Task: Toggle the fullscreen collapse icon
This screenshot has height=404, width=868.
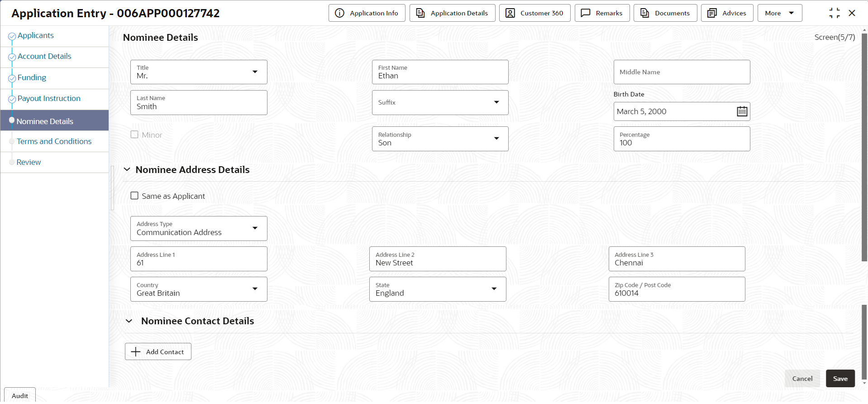Action: pos(835,13)
